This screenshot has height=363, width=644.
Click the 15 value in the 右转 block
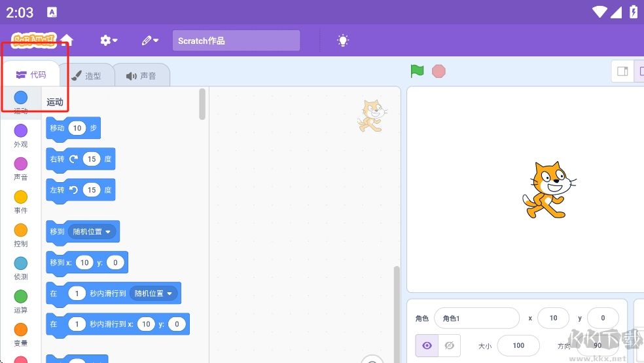tap(92, 159)
